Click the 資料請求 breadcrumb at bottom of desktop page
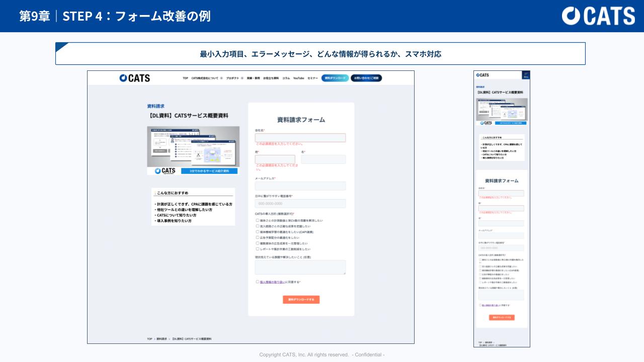This screenshot has width=644, height=362. click(162, 339)
